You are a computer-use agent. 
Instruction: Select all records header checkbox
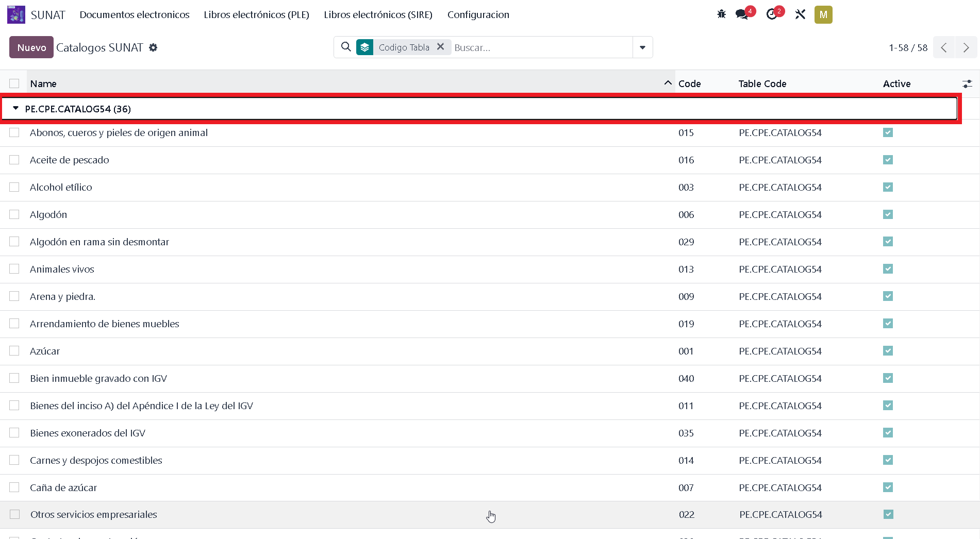tap(14, 83)
